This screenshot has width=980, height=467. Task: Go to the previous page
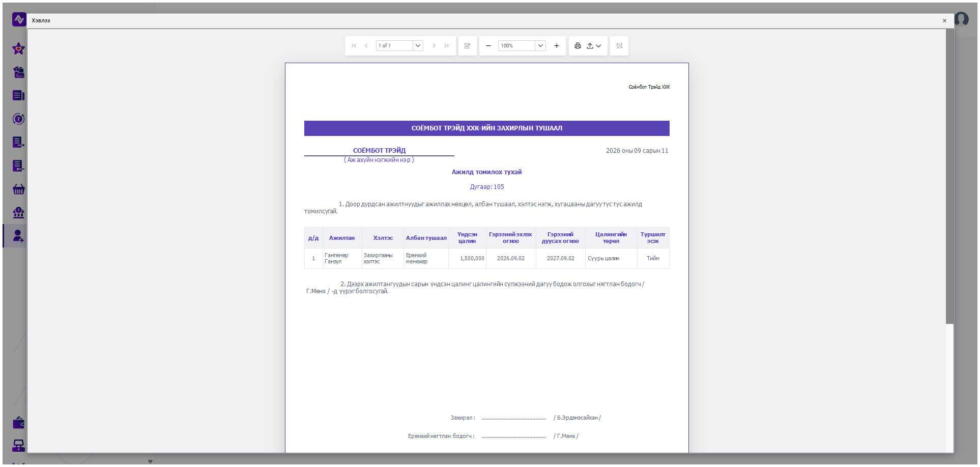point(366,46)
